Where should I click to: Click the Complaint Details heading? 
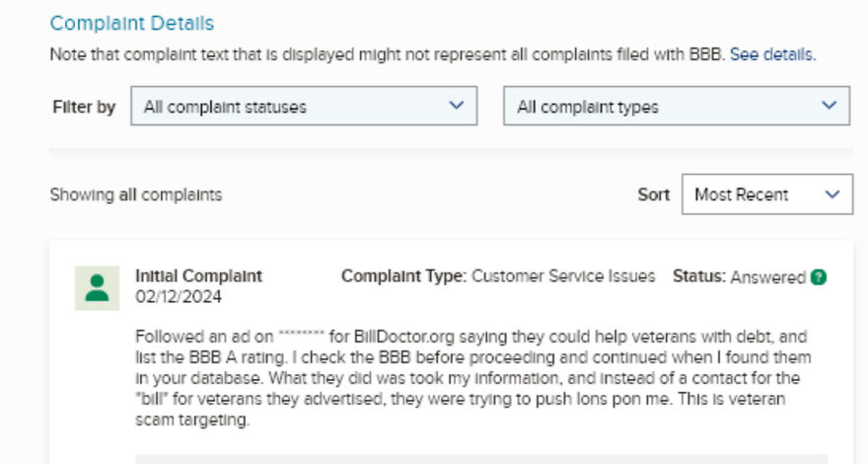tap(131, 23)
